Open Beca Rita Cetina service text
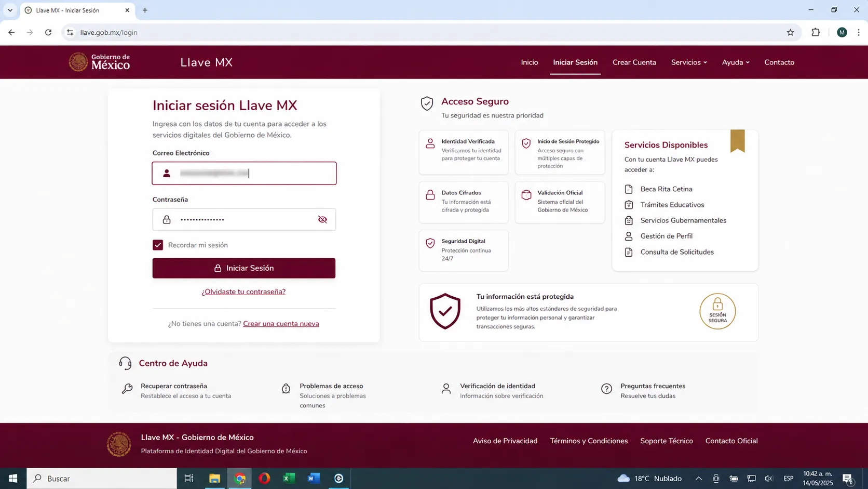Image resolution: width=868 pixels, height=489 pixels. [666, 189]
